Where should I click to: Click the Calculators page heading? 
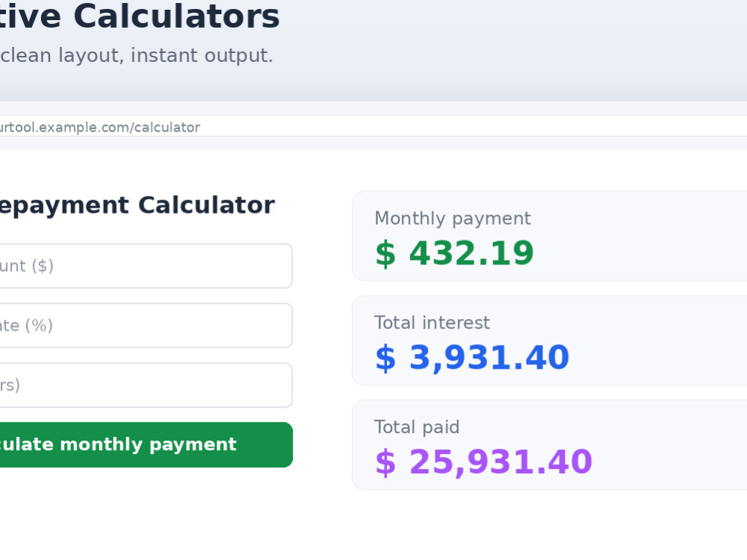[x=140, y=16]
